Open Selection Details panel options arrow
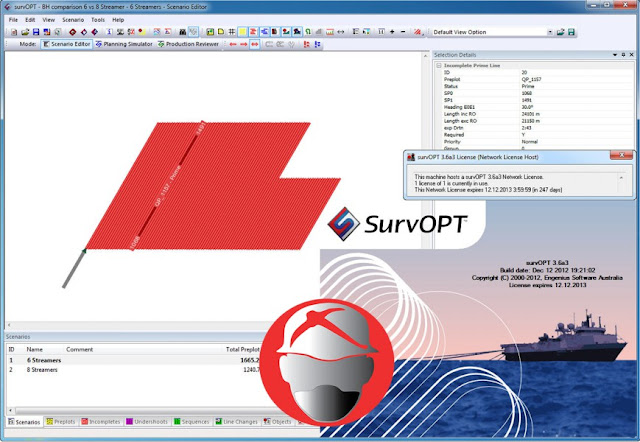 tap(615, 55)
